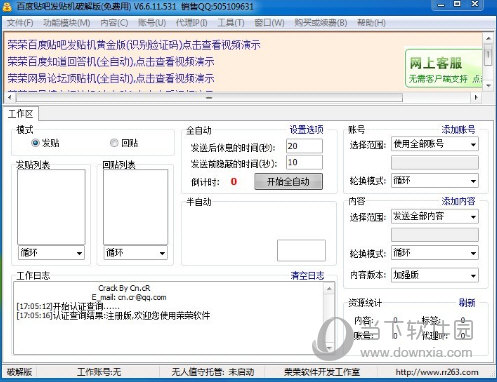Open the 窗口(W) menu
This screenshot has width=497, height=382.
(x=269, y=23)
